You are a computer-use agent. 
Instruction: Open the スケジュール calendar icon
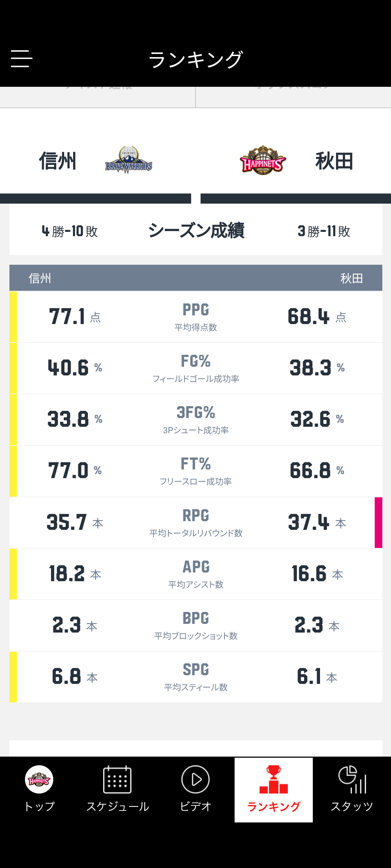(117, 779)
